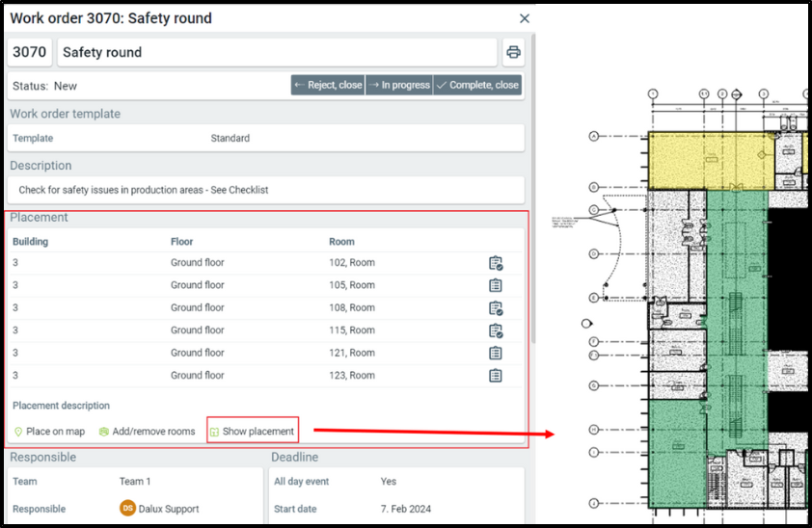Click the Description text field
Viewport: 812px width, 528px height.
tap(265, 190)
